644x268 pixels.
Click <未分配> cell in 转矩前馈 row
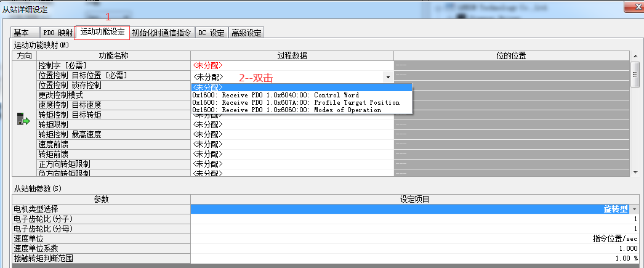292,154
